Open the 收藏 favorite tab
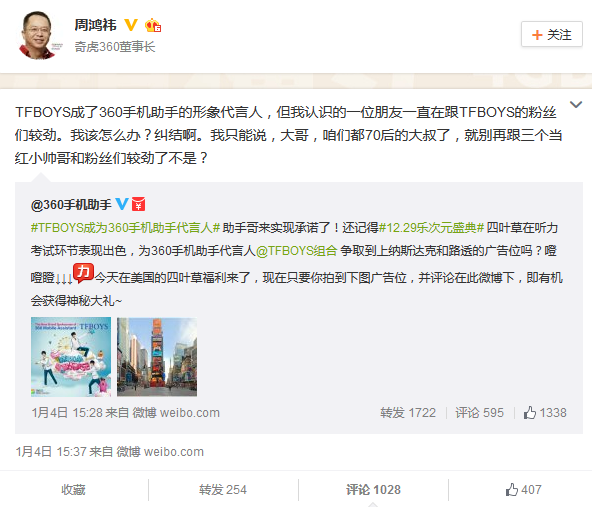592x507 pixels. coord(74,490)
